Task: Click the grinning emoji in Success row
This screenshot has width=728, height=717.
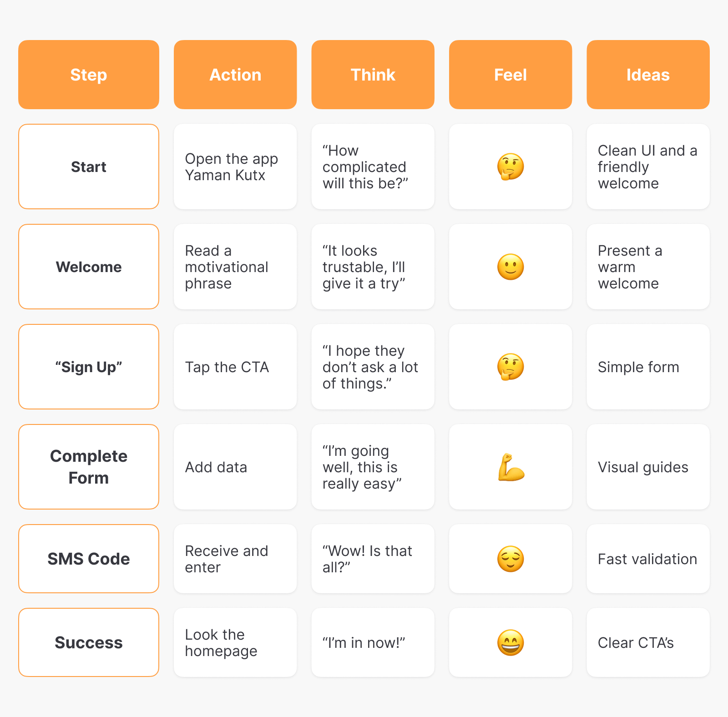Action: 510,642
